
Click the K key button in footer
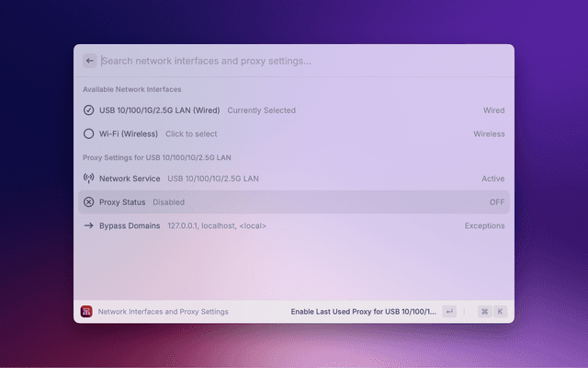501,312
